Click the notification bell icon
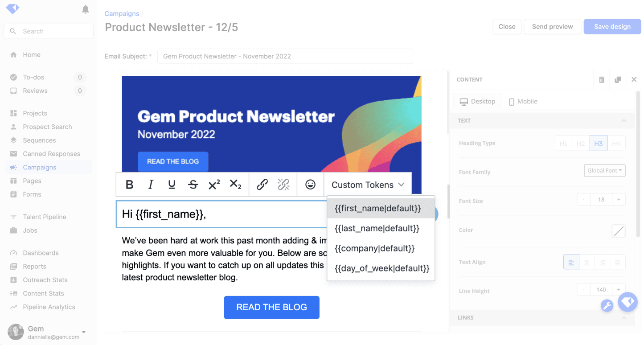The image size is (644, 345). tap(86, 9)
